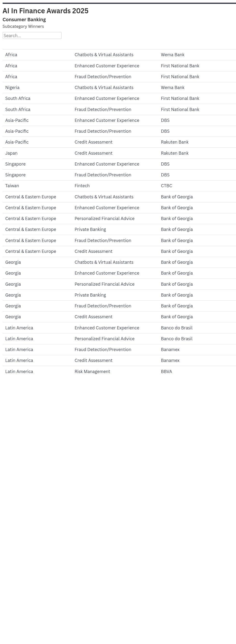
Task: Select the Nigeria region cell
Action: 12,88
